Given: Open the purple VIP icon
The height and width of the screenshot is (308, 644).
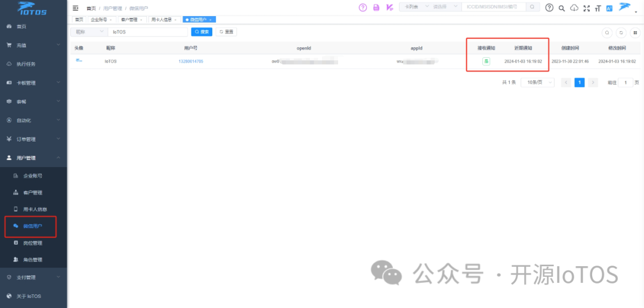Looking at the screenshot, I should [x=389, y=7].
